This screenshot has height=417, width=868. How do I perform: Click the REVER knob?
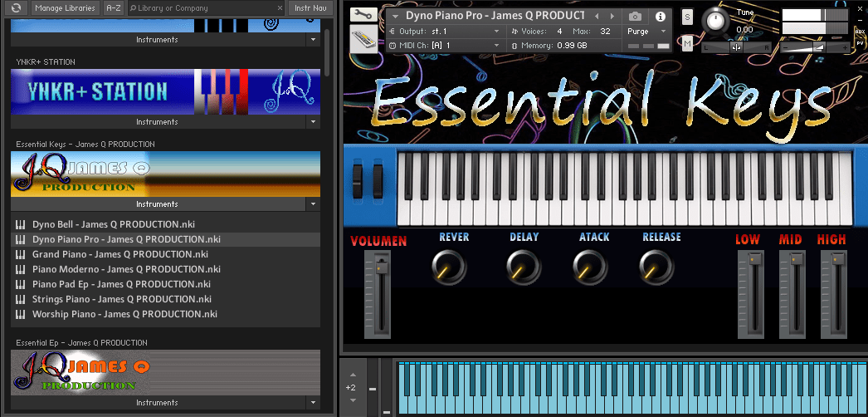(449, 267)
